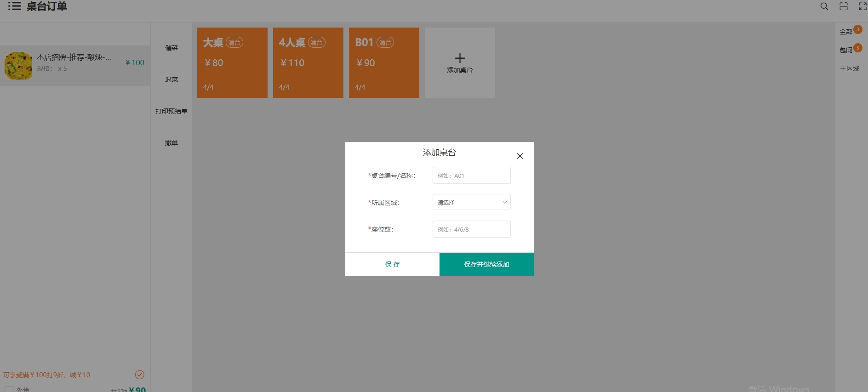Toggle fullscreen mode icon

coord(862,6)
